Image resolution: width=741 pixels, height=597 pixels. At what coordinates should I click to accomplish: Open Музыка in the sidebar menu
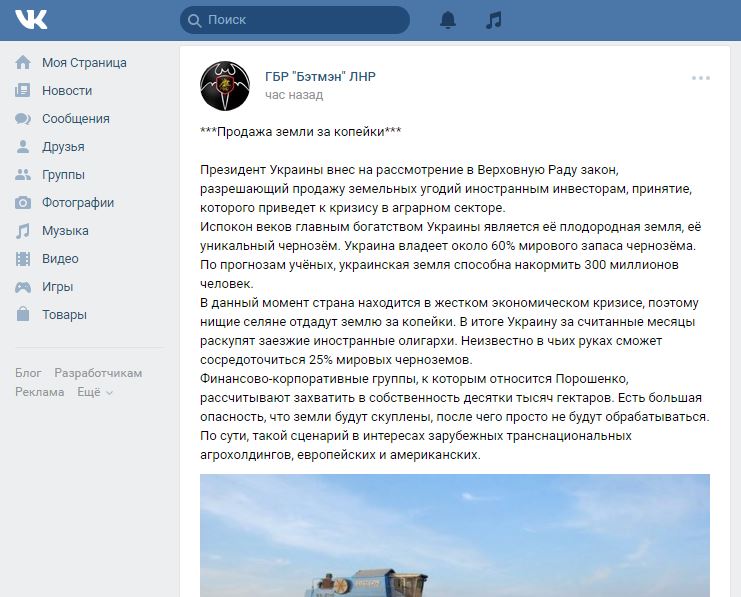pyautogui.click(x=65, y=231)
